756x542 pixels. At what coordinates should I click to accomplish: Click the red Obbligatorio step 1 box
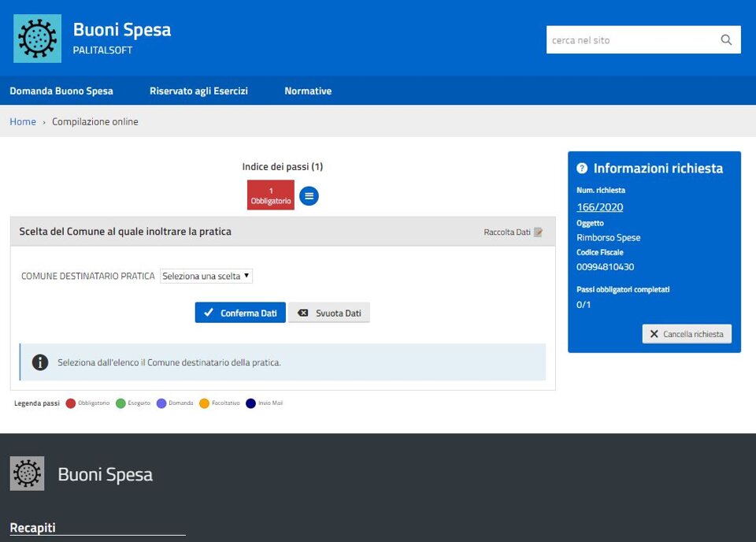point(270,195)
